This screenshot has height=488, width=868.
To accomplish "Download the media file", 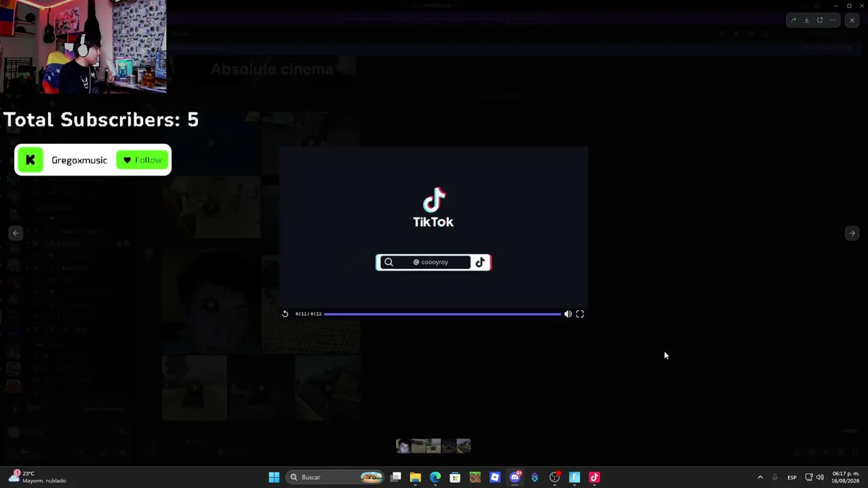I will tap(806, 20).
